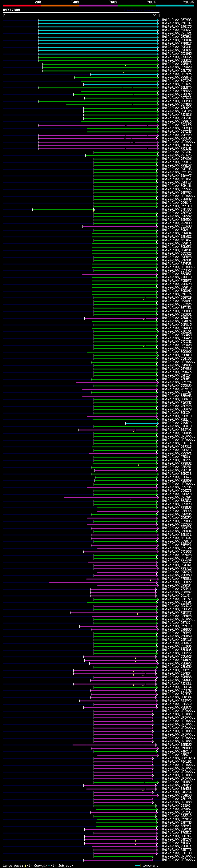This screenshot has height=868, width=197.
Task: Select hit label UniRef100_C6TM88
Action: tap(177, 104)
